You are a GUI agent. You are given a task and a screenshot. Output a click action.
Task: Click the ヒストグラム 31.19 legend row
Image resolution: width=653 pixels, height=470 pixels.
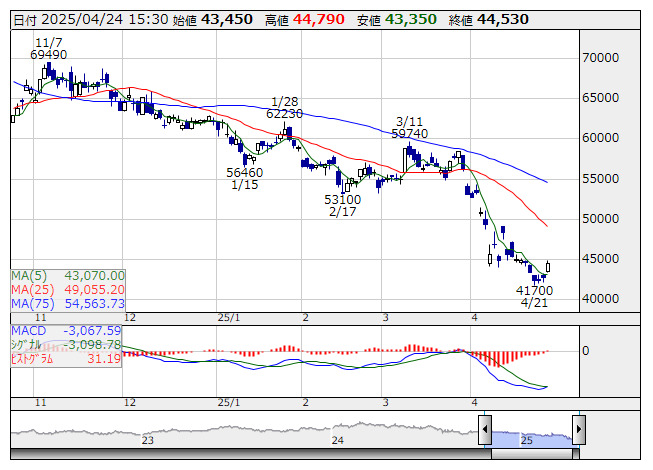point(66,358)
